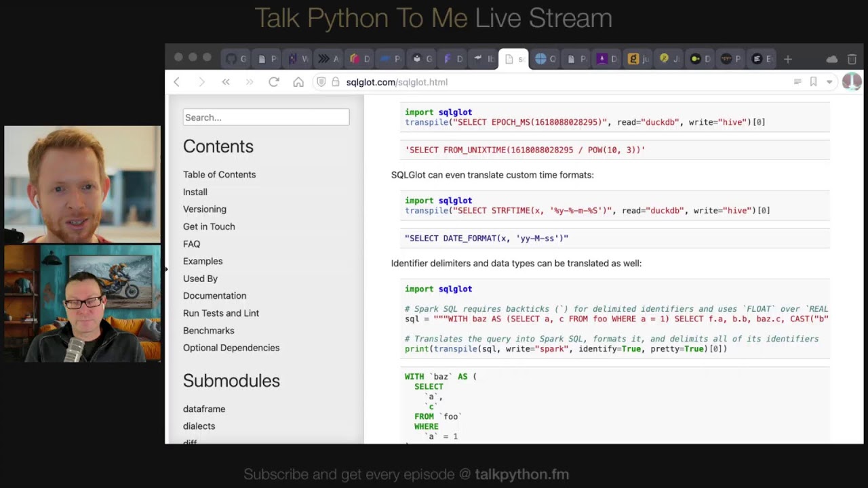
Task: Click the browser back arrow
Action: [x=177, y=82]
